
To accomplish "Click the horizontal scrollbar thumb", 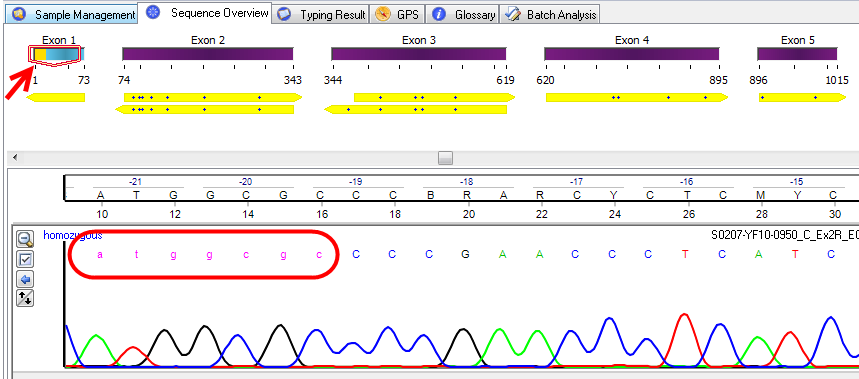I will (446, 158).
